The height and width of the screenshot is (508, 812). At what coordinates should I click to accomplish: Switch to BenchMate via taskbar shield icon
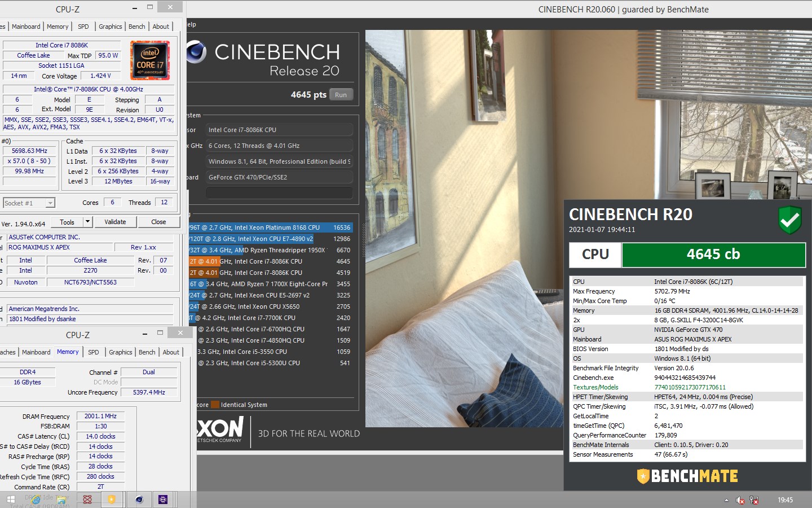point(112,500)
